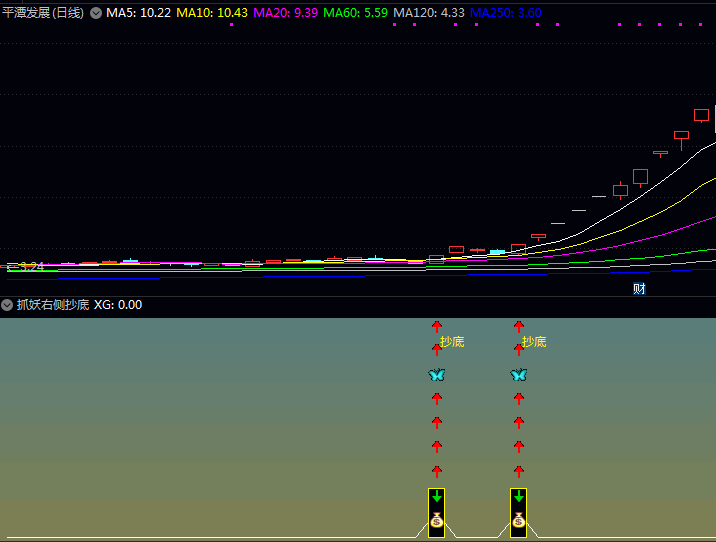Click topmost red arrow in first signal column
Screen dimensions: 716x542
click(x=436, y=326)
